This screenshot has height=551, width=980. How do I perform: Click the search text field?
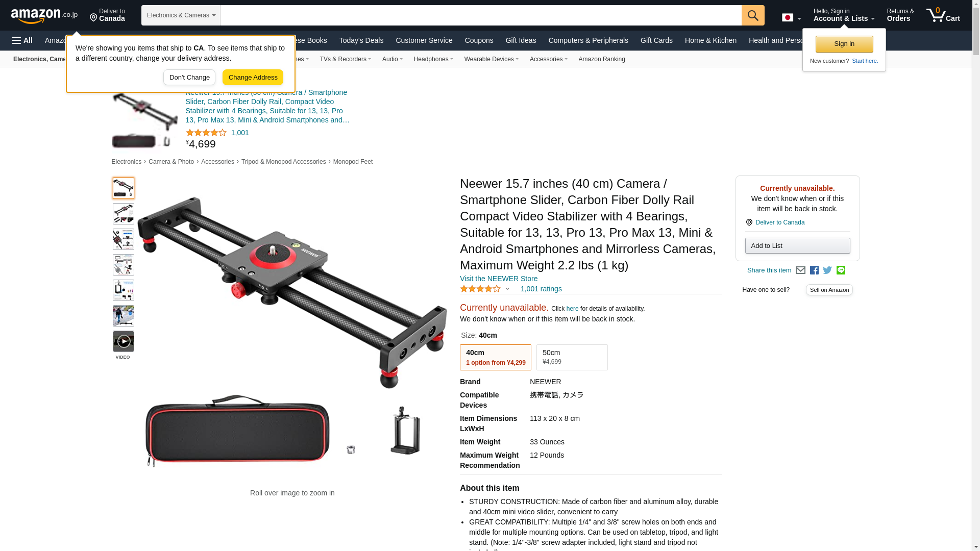(x=481, y=15)
